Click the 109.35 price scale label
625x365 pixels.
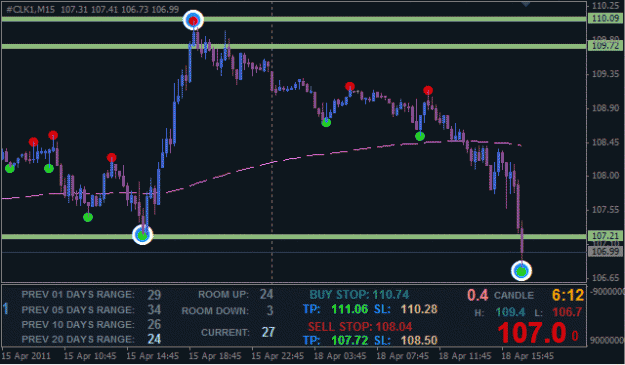[x=605, y=74]
